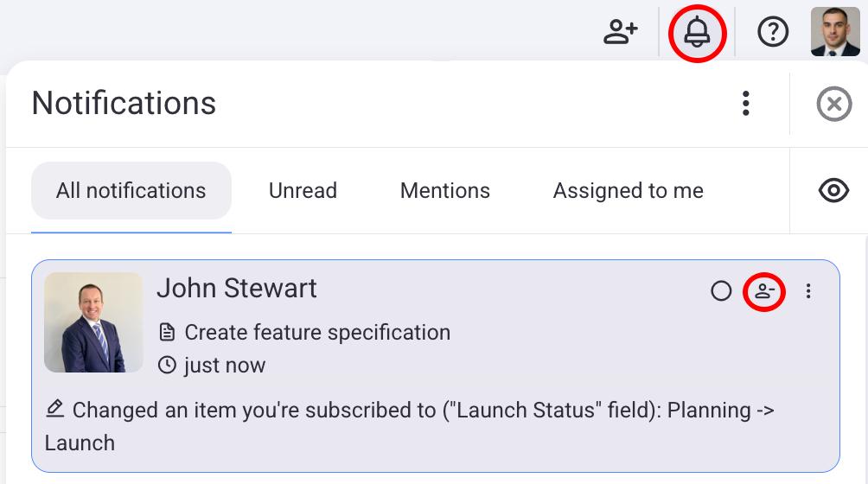Click the pencil edit icon in notification
The width and height of the screenshot is (868, 484).
(54, 408)
